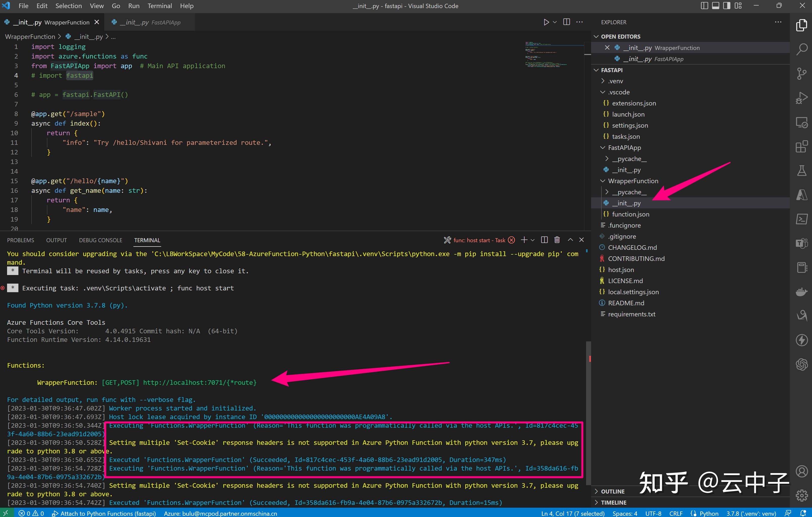
Task: Open the Source Control view
Action: click(802, 74)
